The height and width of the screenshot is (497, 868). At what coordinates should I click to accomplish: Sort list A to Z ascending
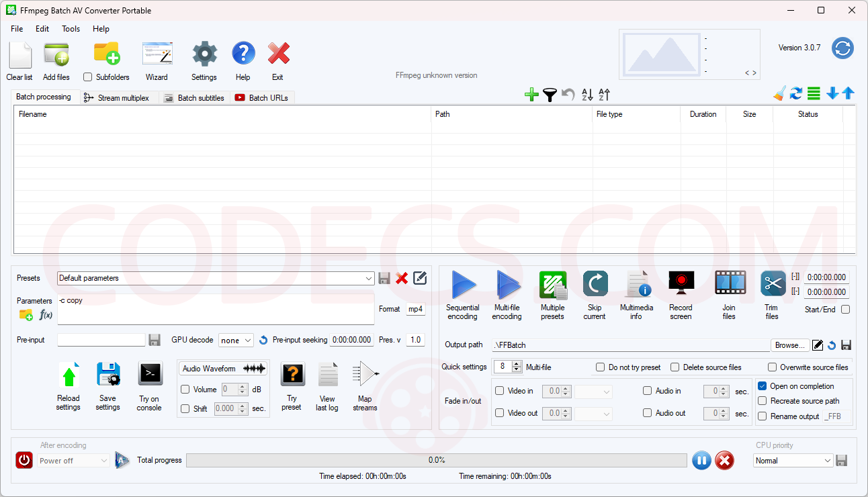(x=587, y=95)
